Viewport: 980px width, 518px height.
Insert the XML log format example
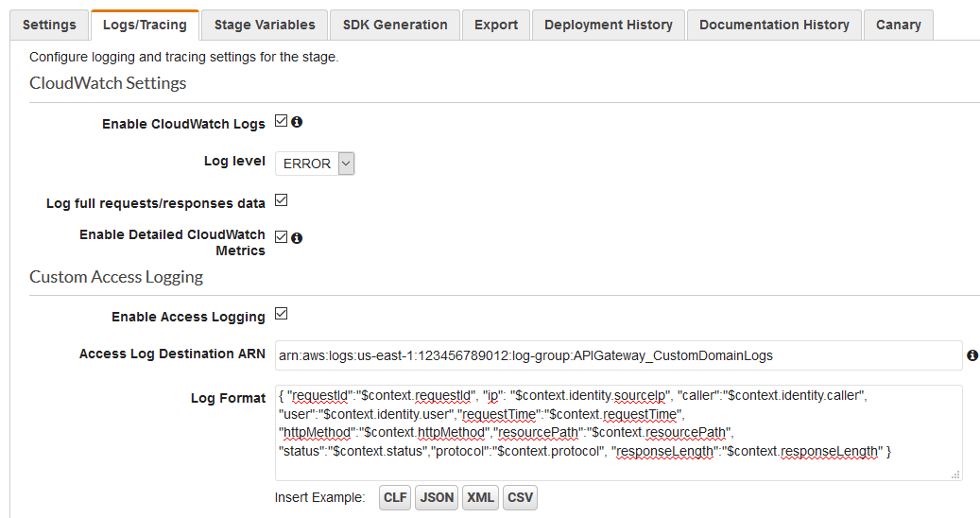[x=480, y=497]
